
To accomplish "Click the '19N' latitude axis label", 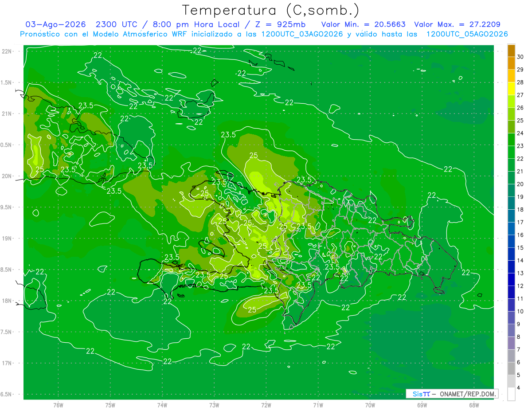I will 7,238.
